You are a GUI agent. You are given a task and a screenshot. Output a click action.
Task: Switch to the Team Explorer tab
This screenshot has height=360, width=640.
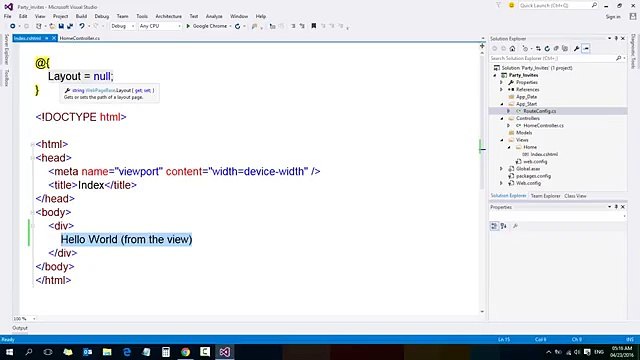click(545, 196)
